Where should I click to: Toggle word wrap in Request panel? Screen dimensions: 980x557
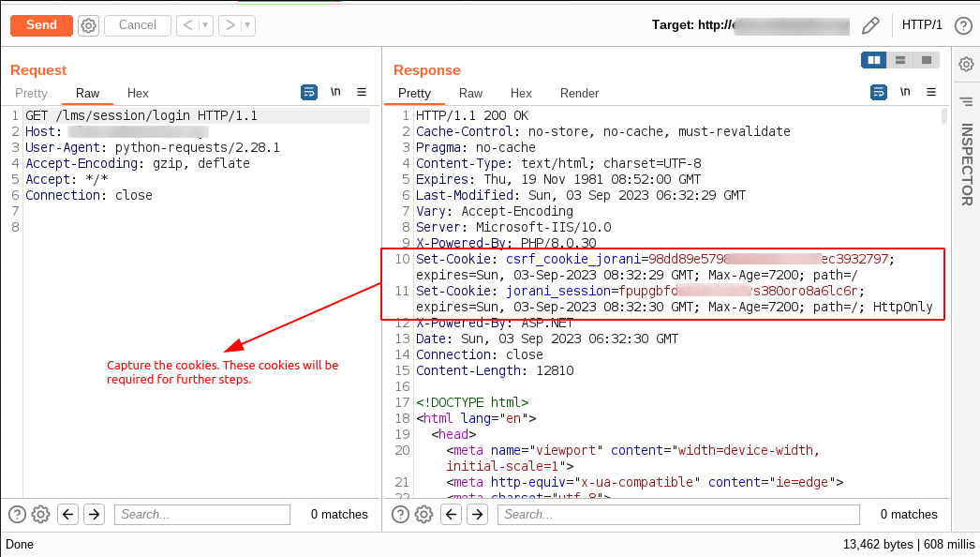pos(309,92)
